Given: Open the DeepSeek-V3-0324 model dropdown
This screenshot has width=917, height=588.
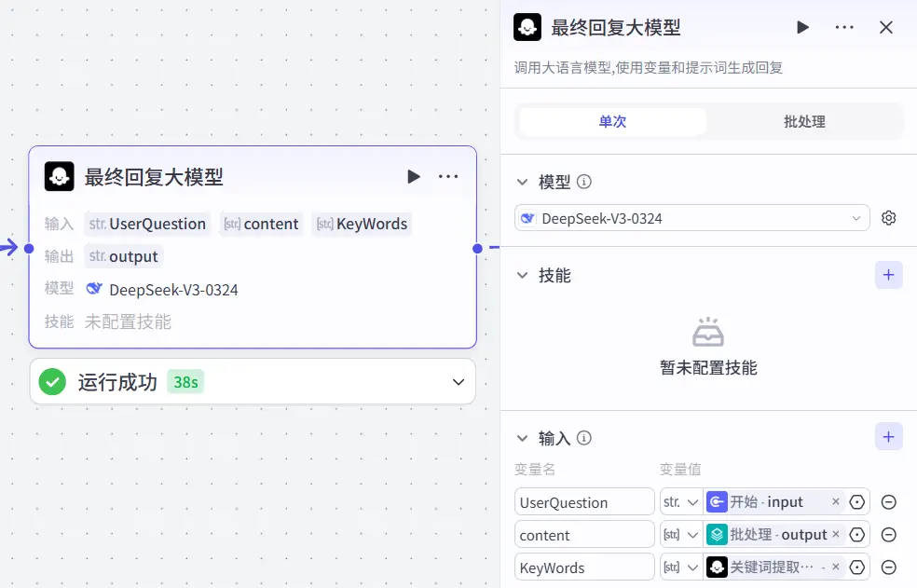Looking at the screenshot, I should 855,217.
